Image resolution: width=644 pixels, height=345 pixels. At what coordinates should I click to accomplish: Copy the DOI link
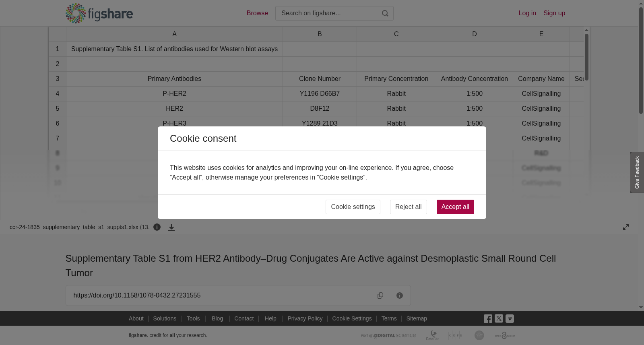(x=380, y=295)
